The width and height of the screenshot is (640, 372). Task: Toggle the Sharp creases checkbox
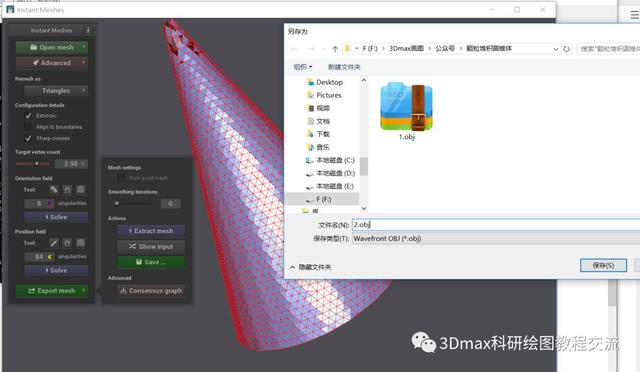tap(28, 138)
